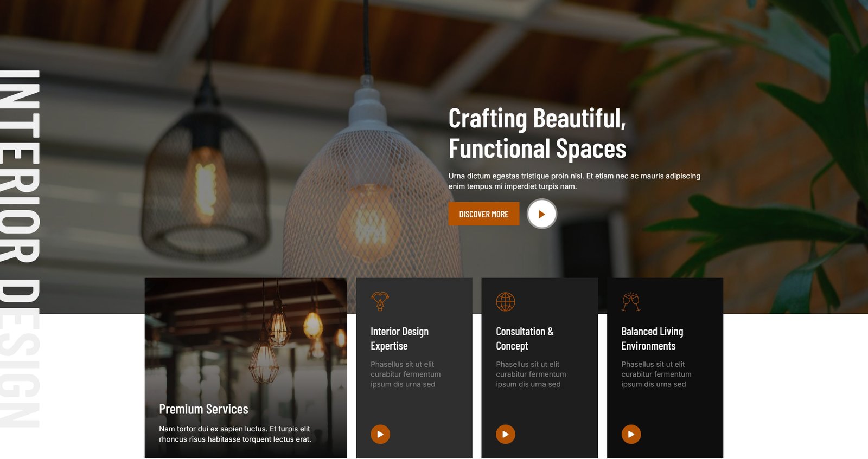Click the orange play icon in Balanced Living Environments card
Image resolution: width=868 pixels, height=459 pixels.
point(631,434)
